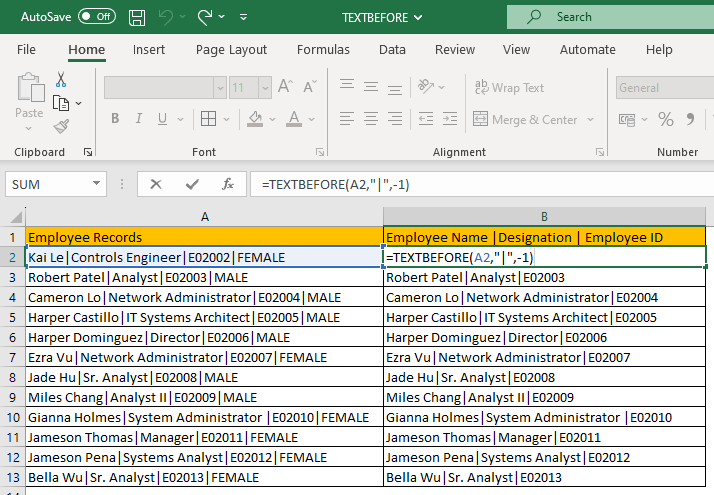This screenshot has width=714, height=495.
Task: Switch to the Formulas tab
Action: [323, 49]
